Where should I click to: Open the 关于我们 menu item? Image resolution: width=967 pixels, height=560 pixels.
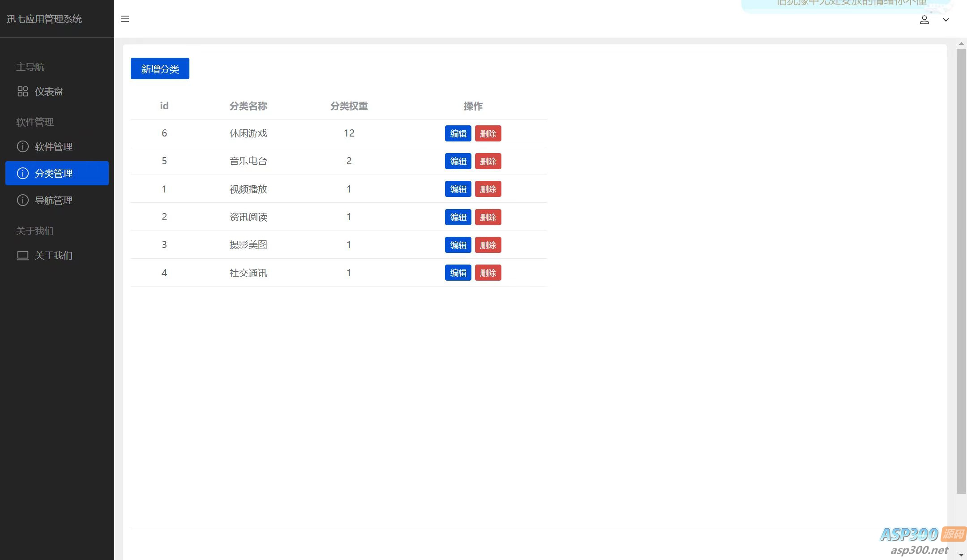(x=57, y=256)
